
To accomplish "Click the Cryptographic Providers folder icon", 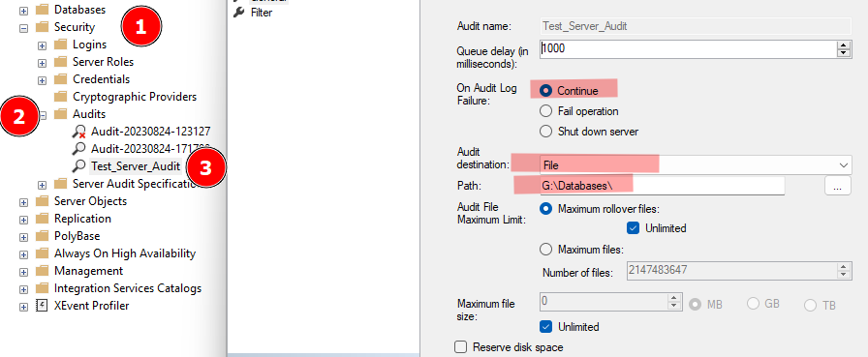I will [60, 97].
